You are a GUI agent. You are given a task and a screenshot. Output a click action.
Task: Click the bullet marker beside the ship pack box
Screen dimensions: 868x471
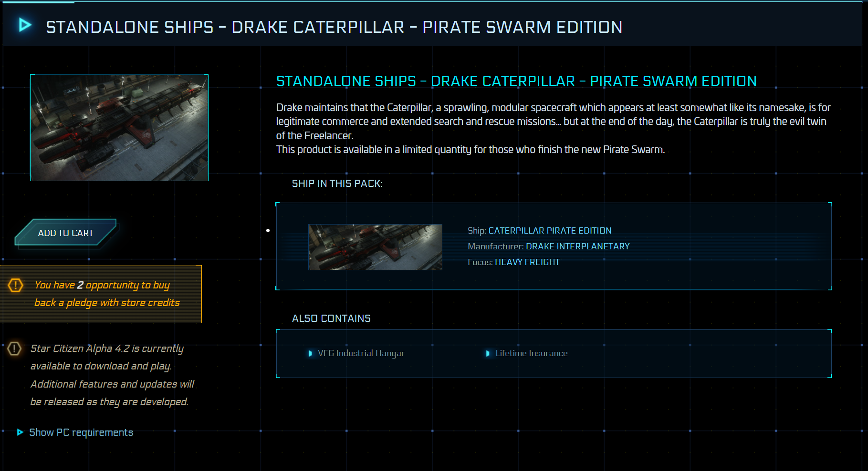point(268,230)
